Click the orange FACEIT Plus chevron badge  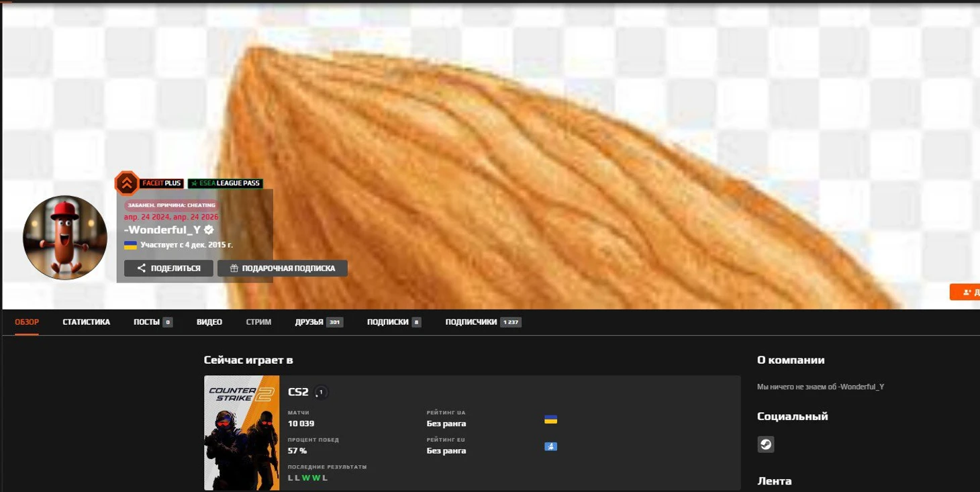click(126, 183)
